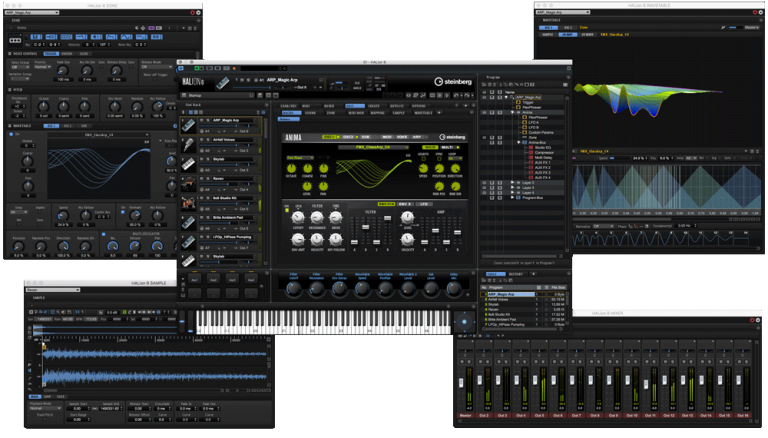The width and height of the screenshot is (768, 438).
Task: Open the Priority Normal dropdown in Zone window
Action: pyautogui.click(x=41, y=67)
